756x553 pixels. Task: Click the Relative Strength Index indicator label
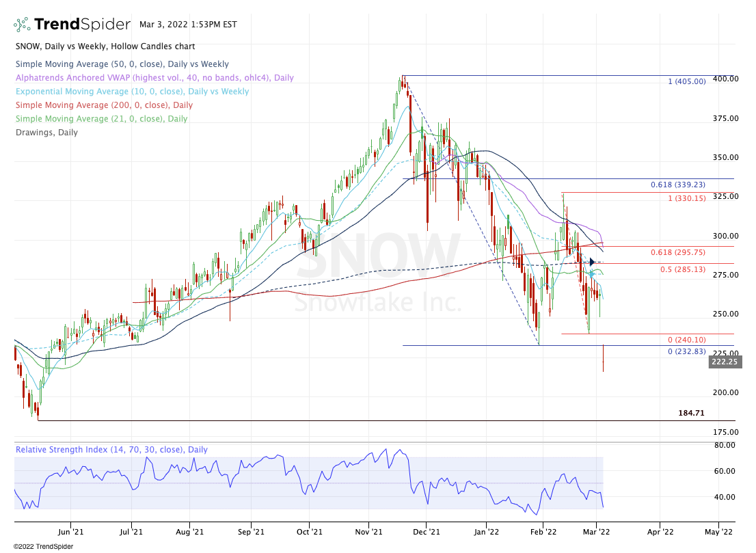click(111, 449)
